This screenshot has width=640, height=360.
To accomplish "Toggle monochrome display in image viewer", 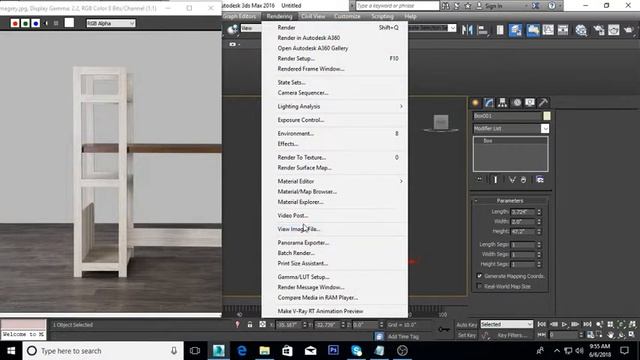I will tap(56, 23).
